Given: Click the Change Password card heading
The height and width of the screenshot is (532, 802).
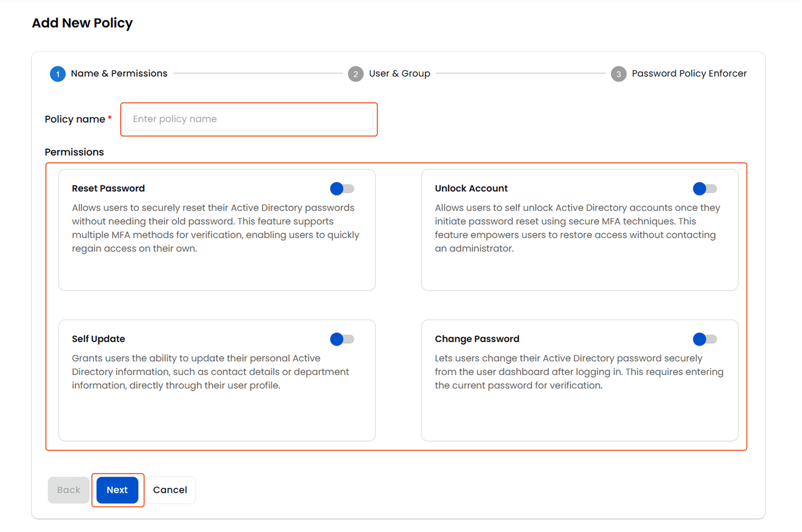Looking at the screenshot, I should coord(477,339).
